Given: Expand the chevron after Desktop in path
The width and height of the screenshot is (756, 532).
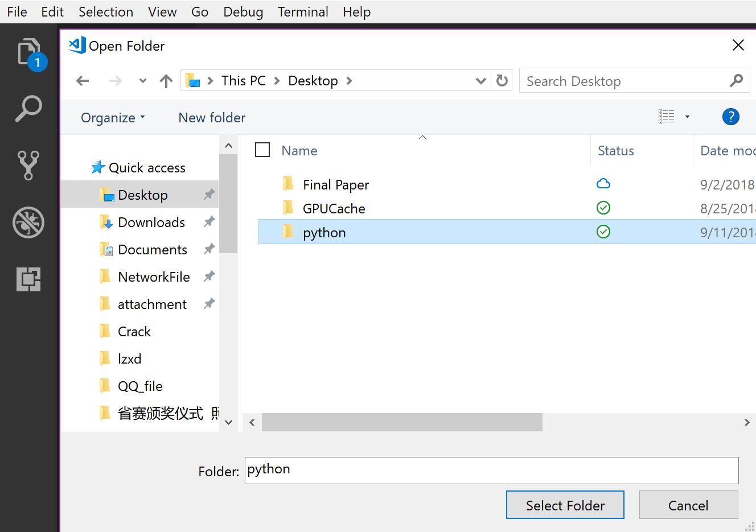Looking at the screenshot, I should (349, 81).
